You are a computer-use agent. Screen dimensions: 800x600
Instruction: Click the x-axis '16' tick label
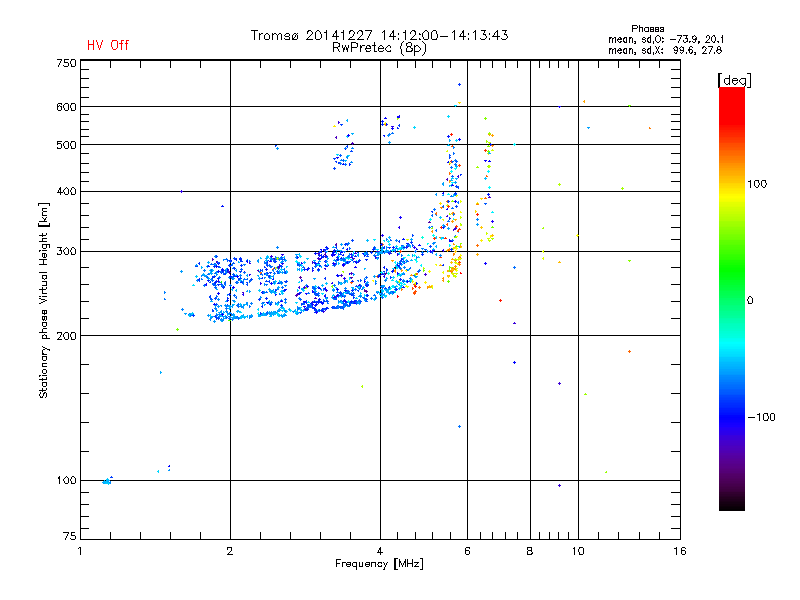click(680, 551)
